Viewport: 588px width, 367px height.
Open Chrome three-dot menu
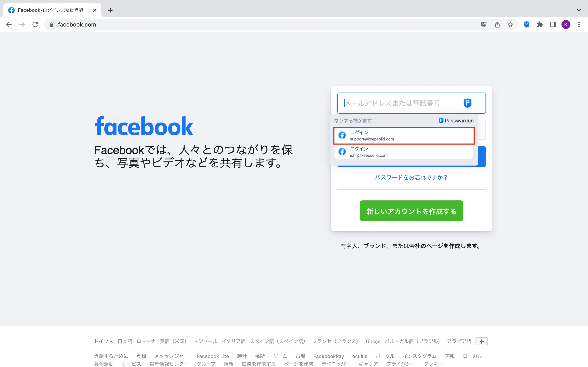point(579,24)
